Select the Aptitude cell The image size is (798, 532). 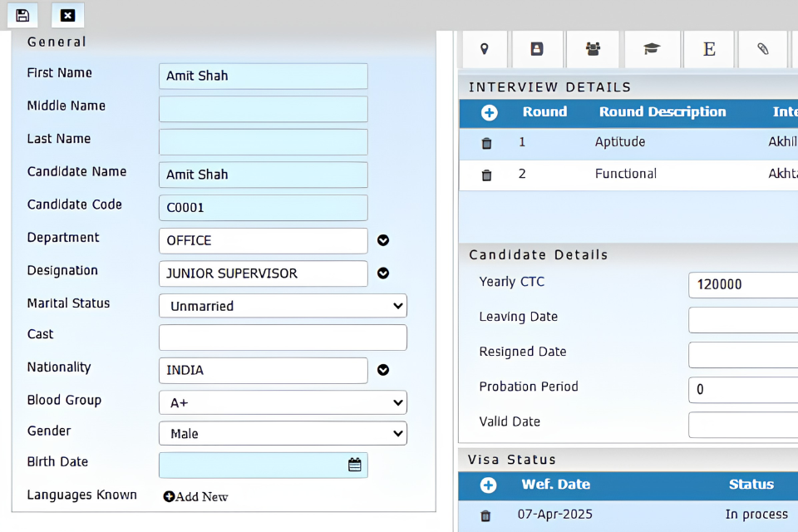click(620, 142)
